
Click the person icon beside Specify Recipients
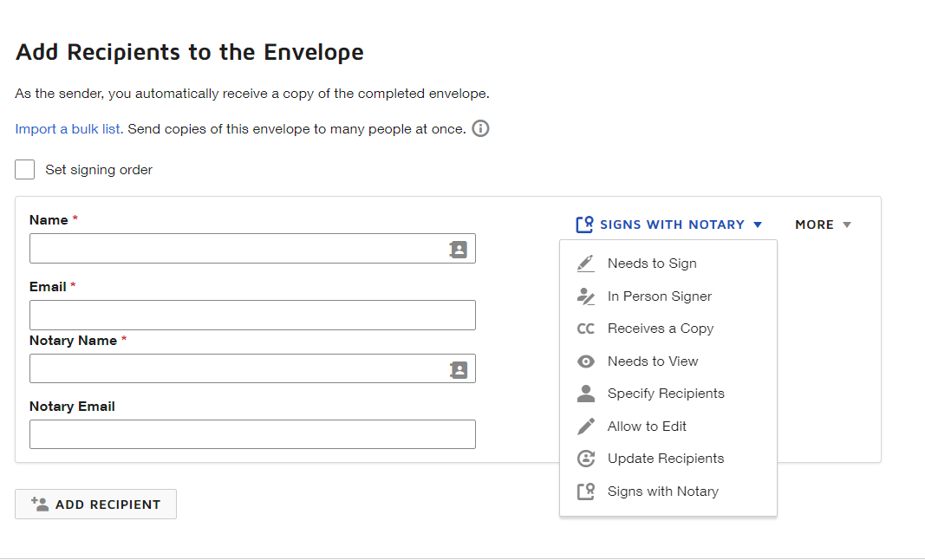(x=586, y=393)
